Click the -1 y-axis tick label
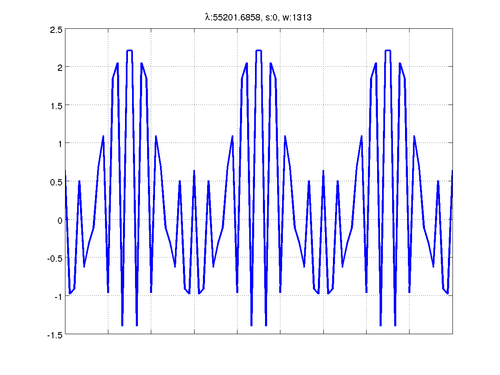 coord(58,297)
